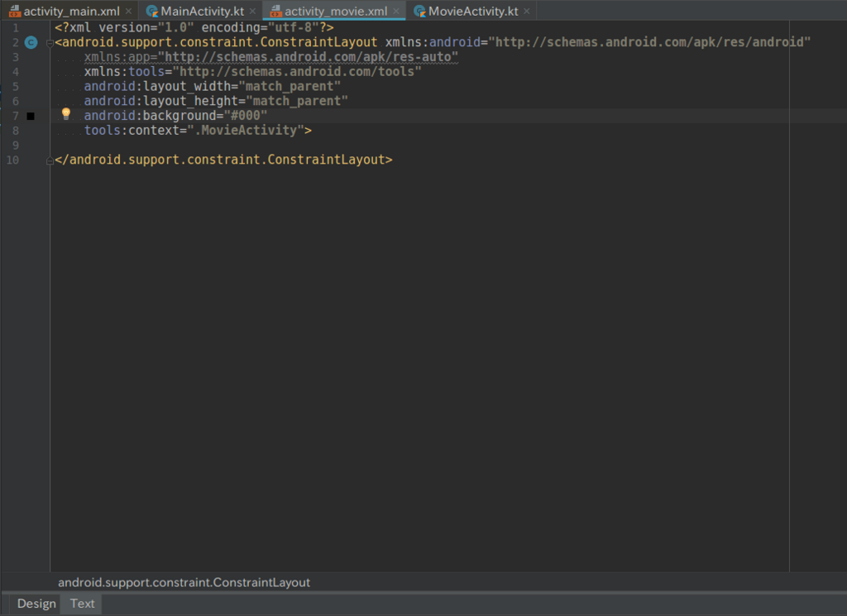Switch to the Design view tab

point(36,604)
